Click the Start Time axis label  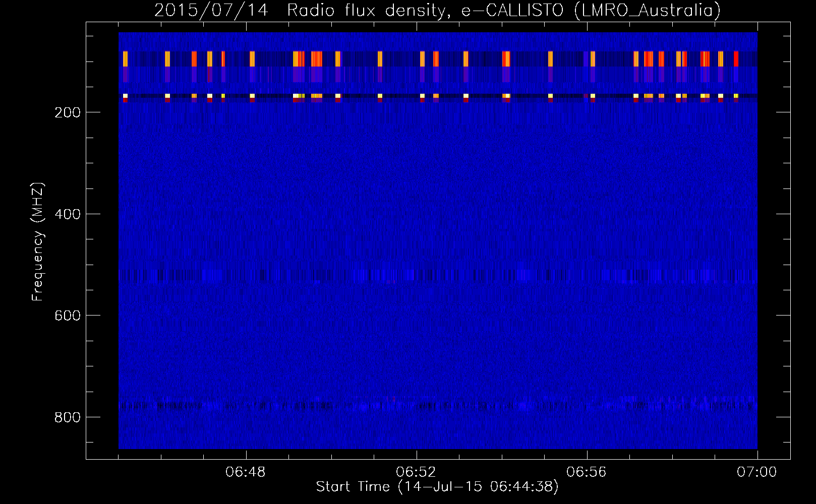tap(437, 487)
